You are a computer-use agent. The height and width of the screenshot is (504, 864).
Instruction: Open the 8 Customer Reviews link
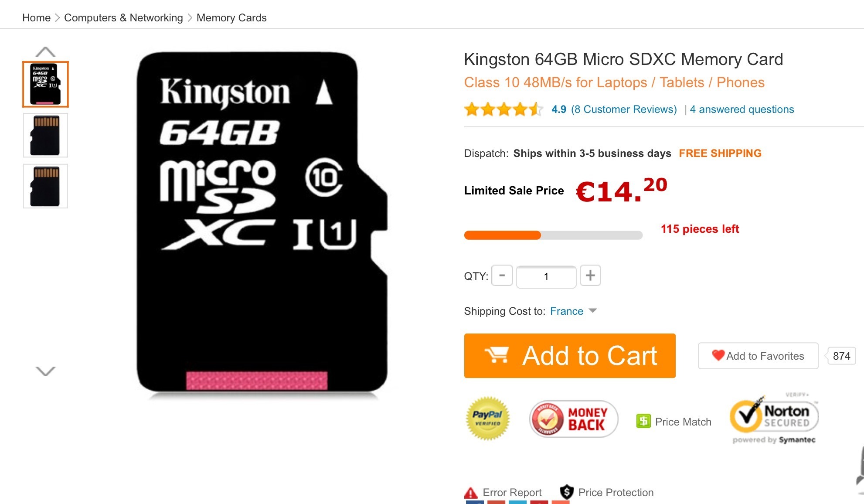[624, 109]
